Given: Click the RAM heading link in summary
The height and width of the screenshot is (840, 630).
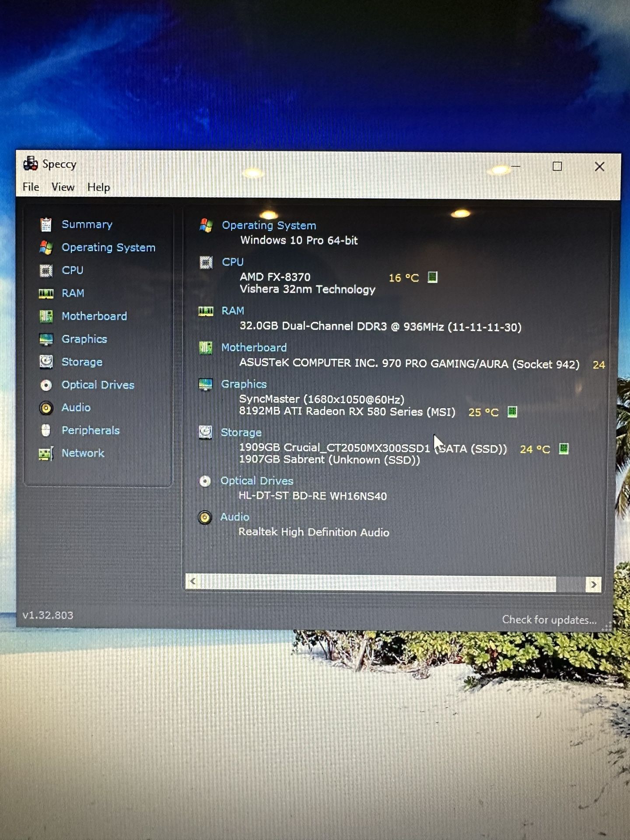Looking at the screenshot, I should 233,311.
